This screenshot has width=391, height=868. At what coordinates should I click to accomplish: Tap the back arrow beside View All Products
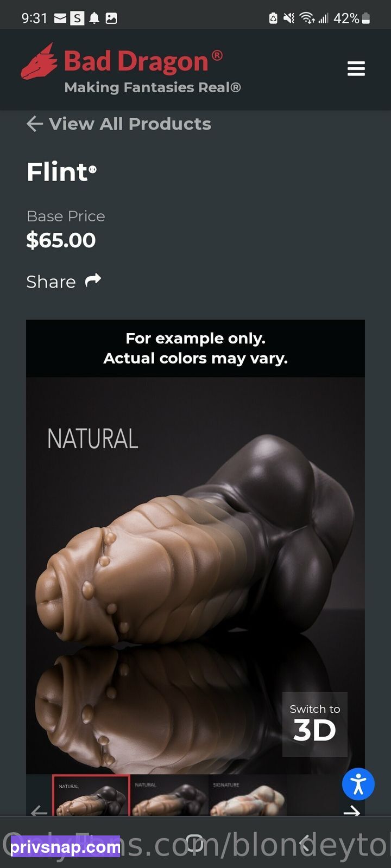pyautogui.click(x=35, y=124)
